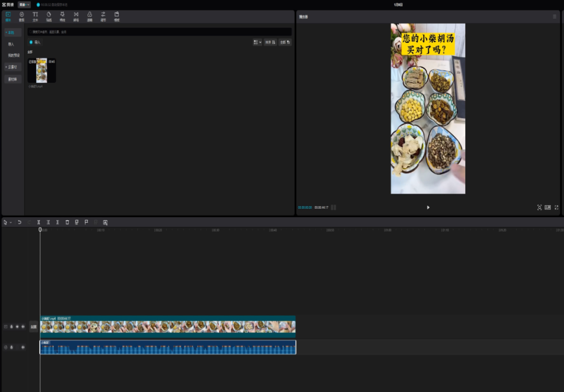This screenshot has width=564, height=392.
Task: Click the Undo arrow in timeline toolbar
Action: point(19,222)
